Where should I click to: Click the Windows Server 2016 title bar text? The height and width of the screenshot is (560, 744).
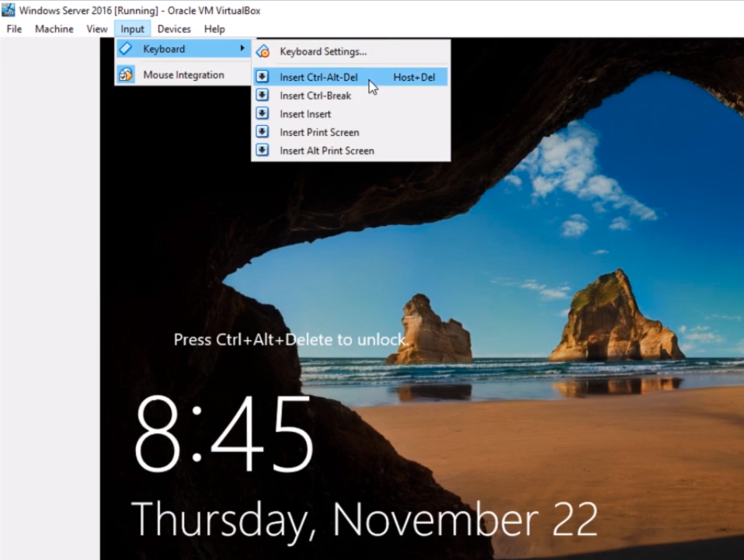click(x=140, y=10)
